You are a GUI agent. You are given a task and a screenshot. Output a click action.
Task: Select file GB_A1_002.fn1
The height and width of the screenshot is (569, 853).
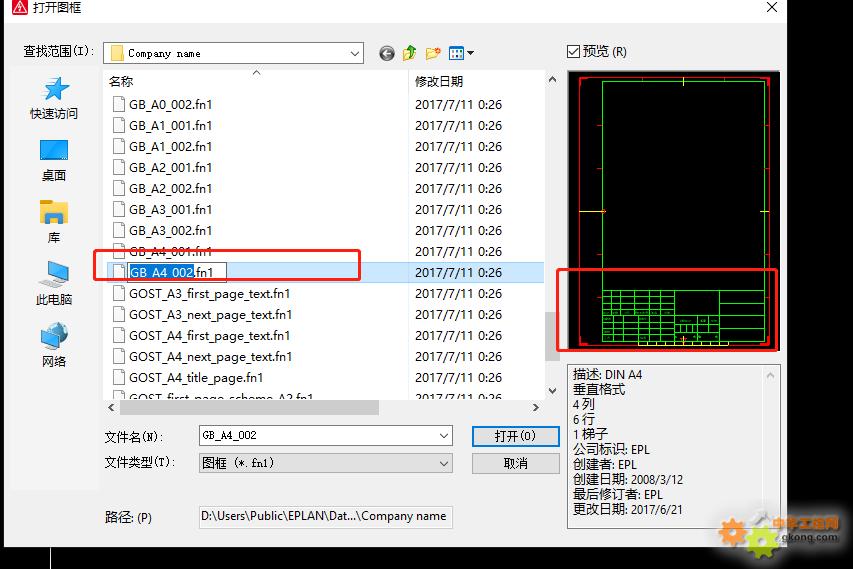pyautogui.click(x=170, y=147)
